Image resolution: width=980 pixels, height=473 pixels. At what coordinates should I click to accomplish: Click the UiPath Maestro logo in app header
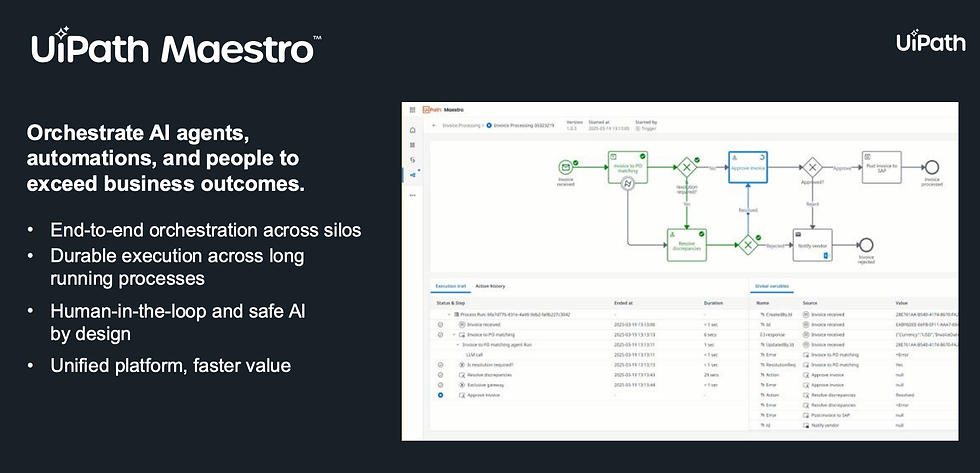443,109
